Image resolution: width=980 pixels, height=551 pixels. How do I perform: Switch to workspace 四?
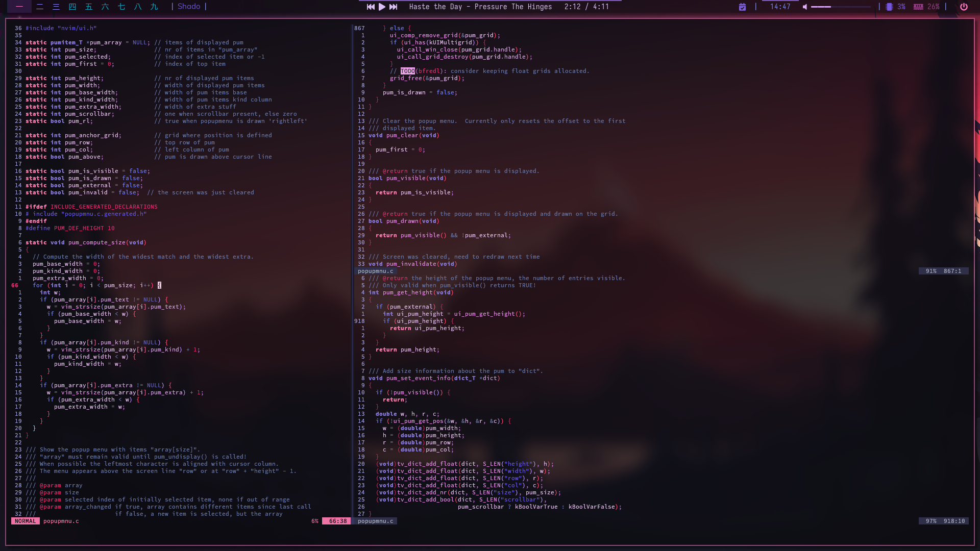(72, 7)
